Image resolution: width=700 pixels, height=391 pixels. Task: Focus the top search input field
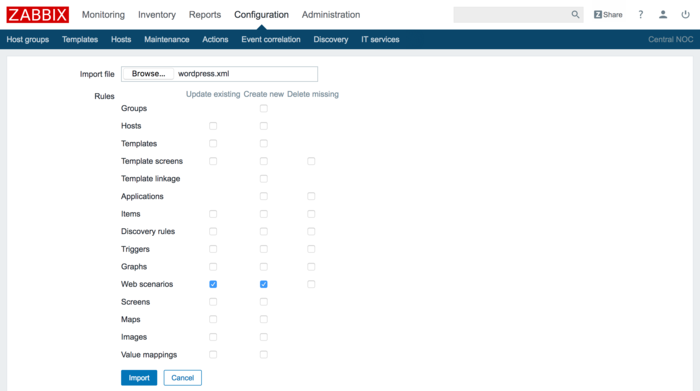pos(512,15)
